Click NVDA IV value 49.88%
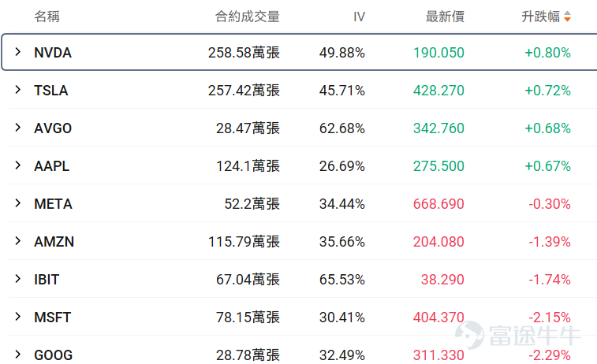The height and width of the screenshot is (364, 597). (x=342, y=53)
